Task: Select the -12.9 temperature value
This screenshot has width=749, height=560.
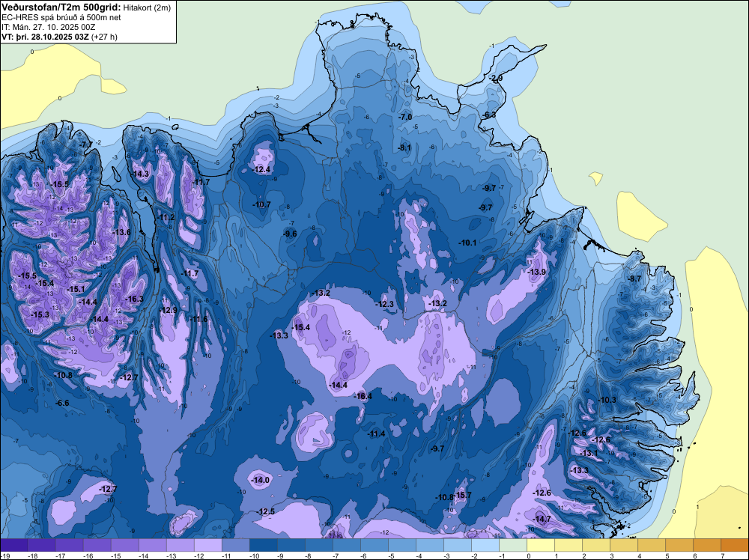Action: tap(168, 310)
